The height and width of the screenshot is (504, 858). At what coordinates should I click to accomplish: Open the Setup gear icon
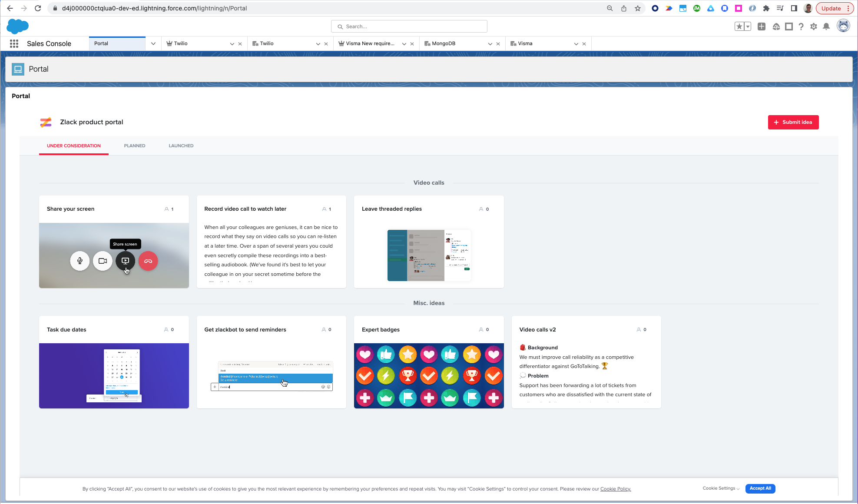click(x=814, y=27)
